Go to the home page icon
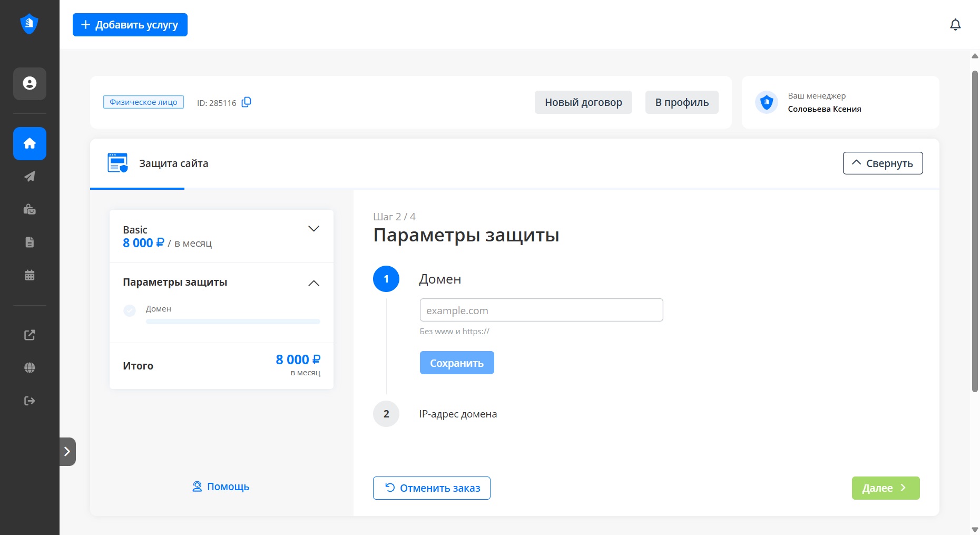 pyautogui.click(x=30, y=143)
